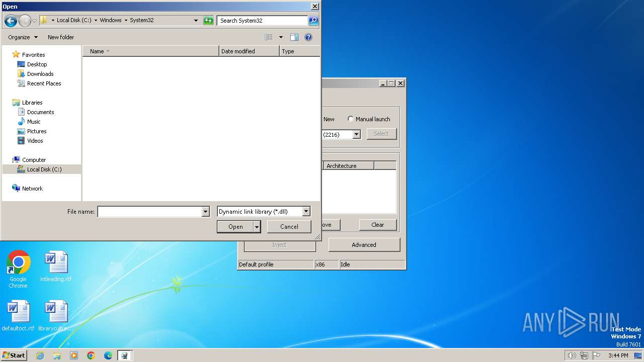Expand the process dropdown showing (2216)
Image resolution: width=644 pixels, height=362 pixels.
pos(356,134)
